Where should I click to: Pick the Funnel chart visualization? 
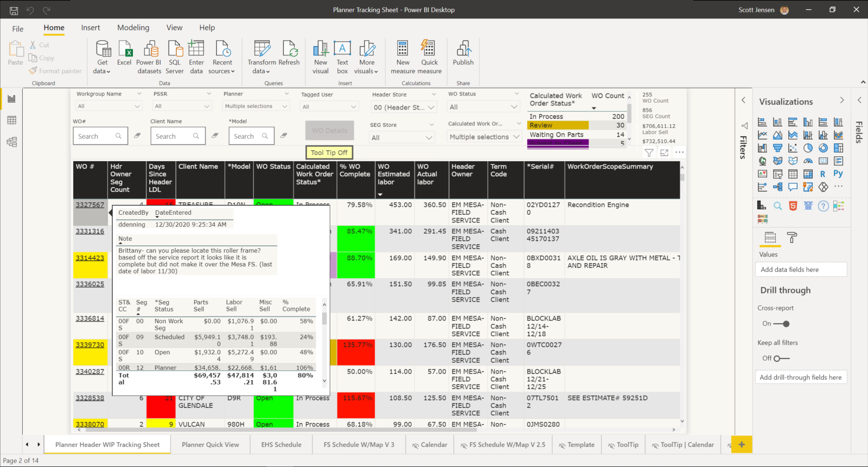(777, 148)
